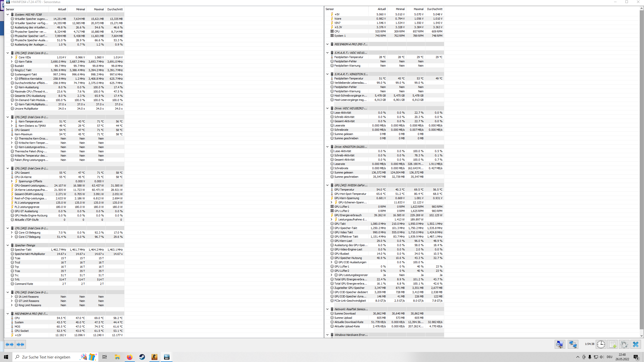The image size is (644, 362).
Task: Collapse the Speicher-Timings group
Action: [x=8, y=245]
